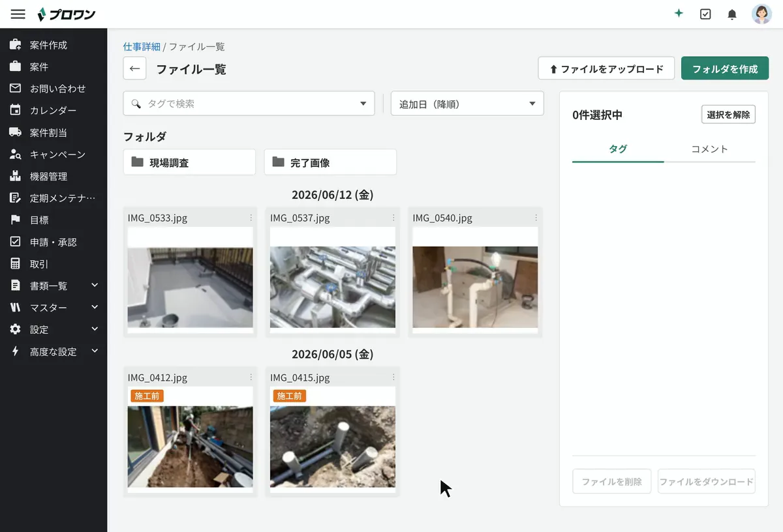The image size is (783, 532).
Task: Go back using the left arrow button
Action: point(134,68)
